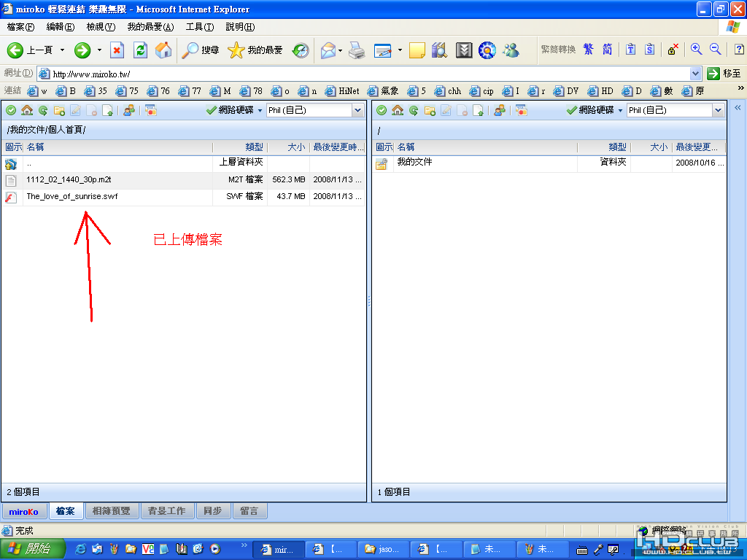Click the green check icon in right pane toolbar
747x560 pixels.
pos(381,111)
